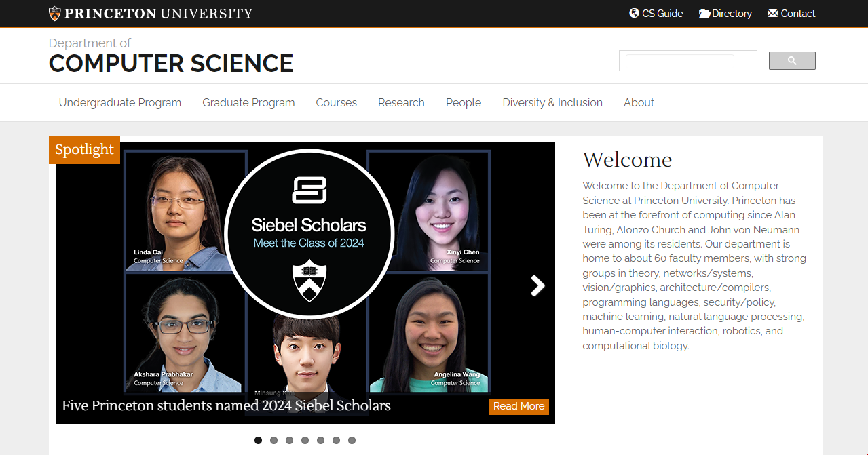Click the Directory folder icon
The image size is (868, 455).
click(704, 13)
